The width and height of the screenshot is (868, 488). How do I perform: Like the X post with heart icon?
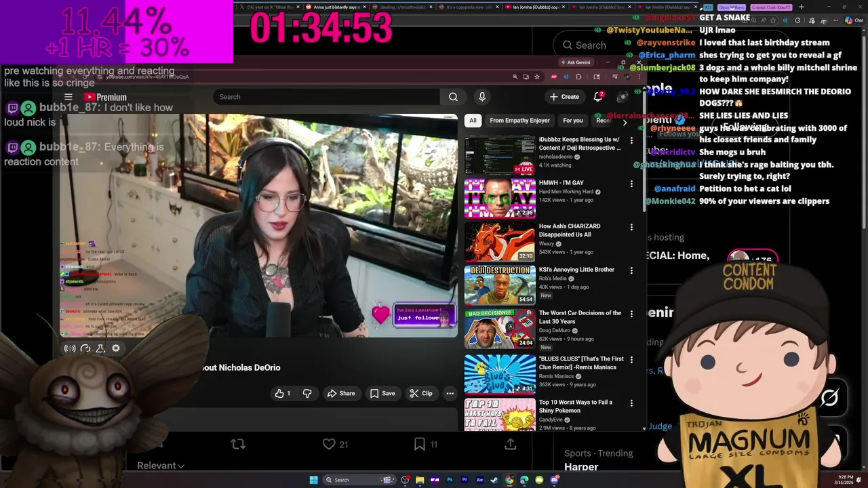(329, 444)
